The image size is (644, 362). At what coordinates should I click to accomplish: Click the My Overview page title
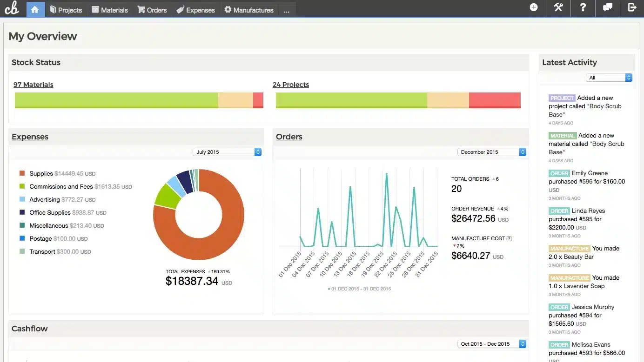(x=43, y=36)
